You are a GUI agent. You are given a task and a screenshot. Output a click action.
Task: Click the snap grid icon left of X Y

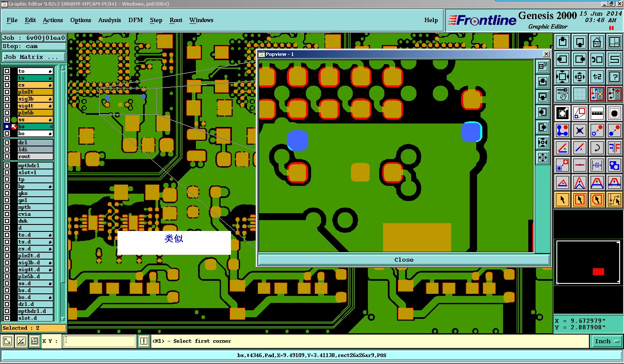tap(35, 341)
